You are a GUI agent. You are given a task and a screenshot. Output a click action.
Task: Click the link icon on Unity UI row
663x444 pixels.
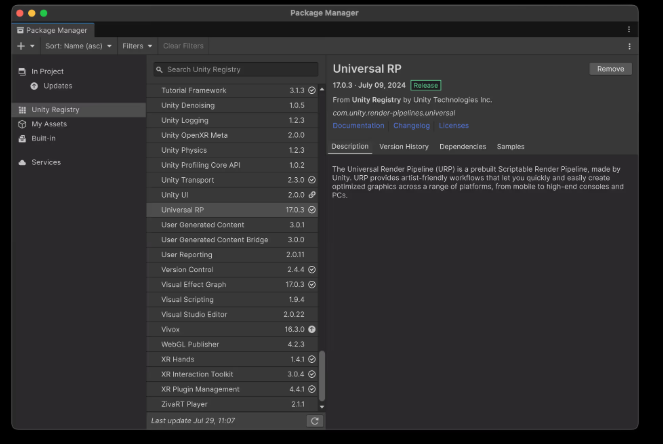[312, 195]
